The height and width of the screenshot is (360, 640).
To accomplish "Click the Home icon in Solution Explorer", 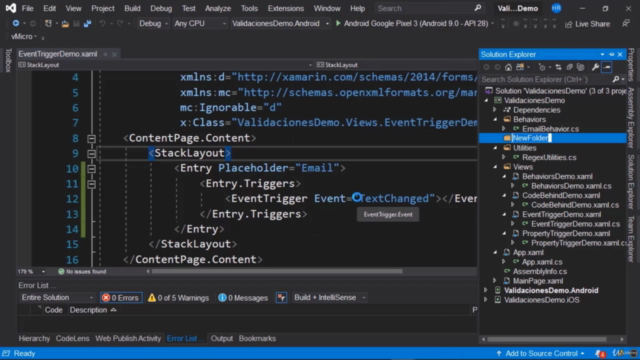I will point(508,67).
